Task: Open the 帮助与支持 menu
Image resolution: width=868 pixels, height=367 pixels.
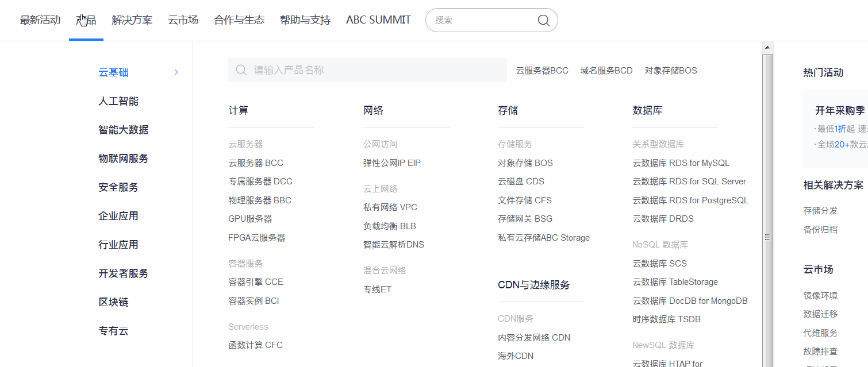Action: coord(305,20)
